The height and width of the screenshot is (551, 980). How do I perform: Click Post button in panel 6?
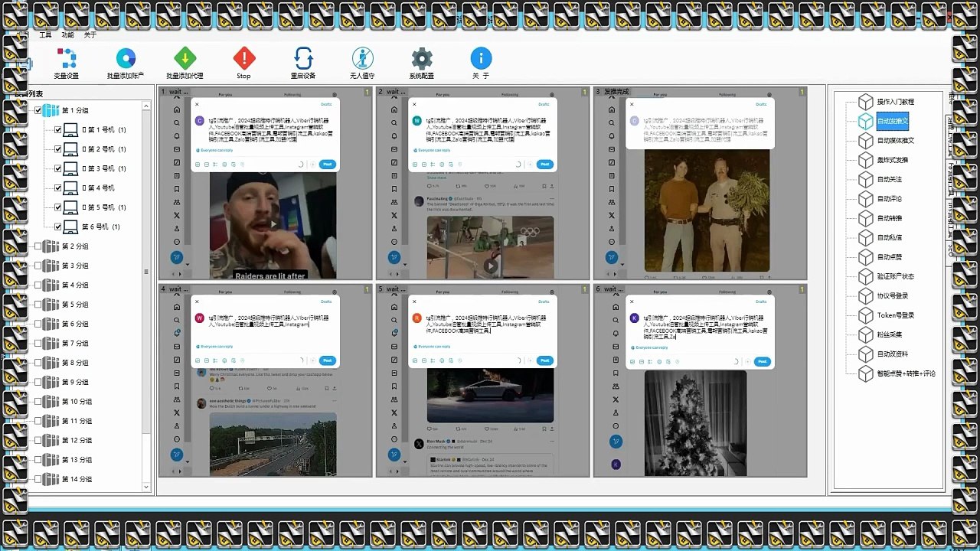click(x=762, y=361)
